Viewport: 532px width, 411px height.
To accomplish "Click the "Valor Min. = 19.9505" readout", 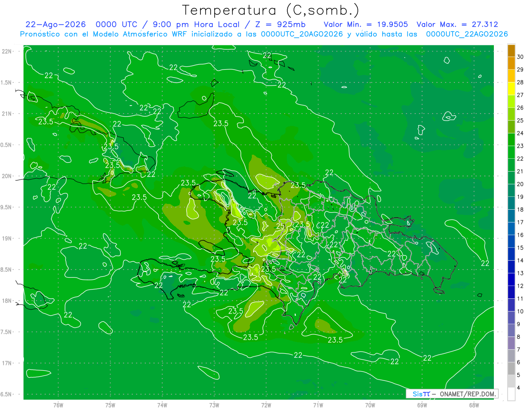I will [x=366, y=25].
